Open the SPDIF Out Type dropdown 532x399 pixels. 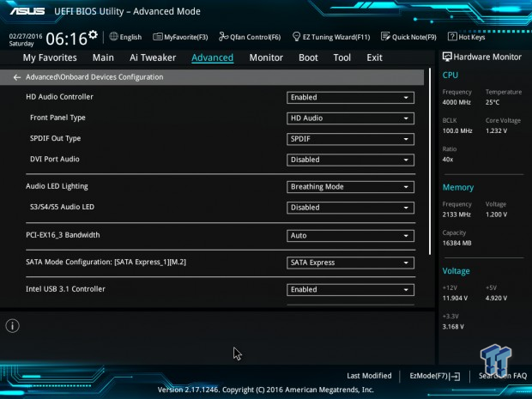[x=350, y=139]
